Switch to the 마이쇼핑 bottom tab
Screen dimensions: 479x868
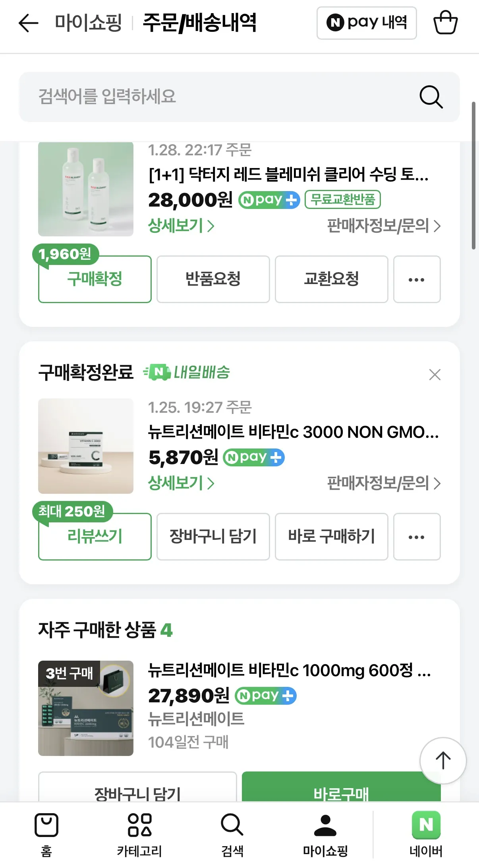(x=325, y=833)
